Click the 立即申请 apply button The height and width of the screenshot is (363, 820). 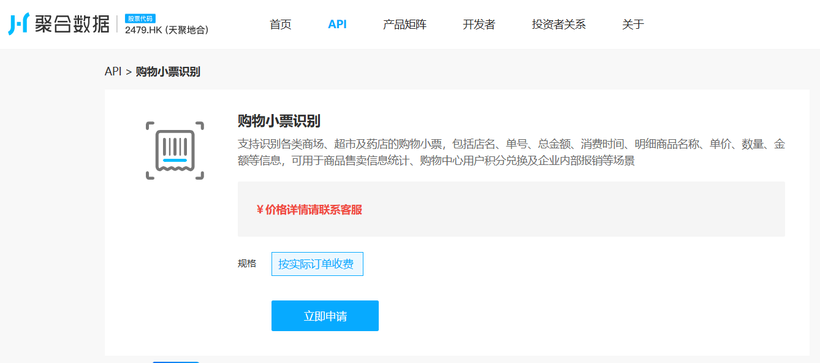point(325,316)
